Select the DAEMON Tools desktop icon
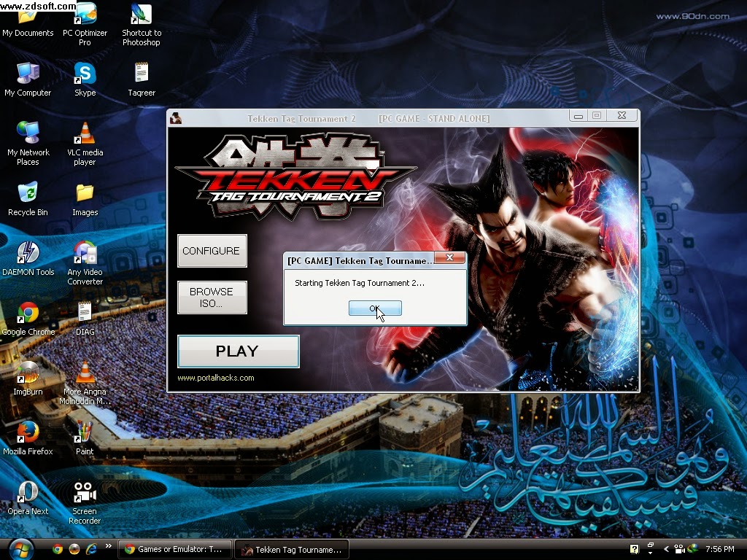This screenshot has height=560, width=747. [28, 259]
